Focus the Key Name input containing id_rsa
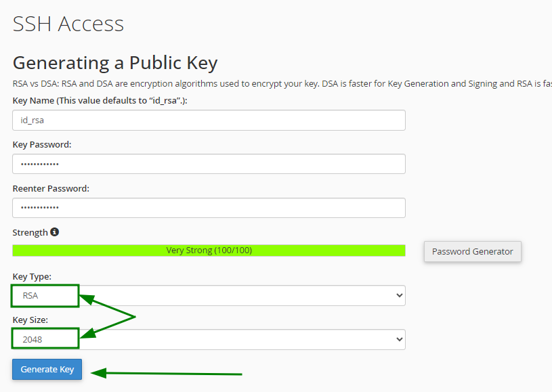552x392 pixels. click(x=209, y=120)
